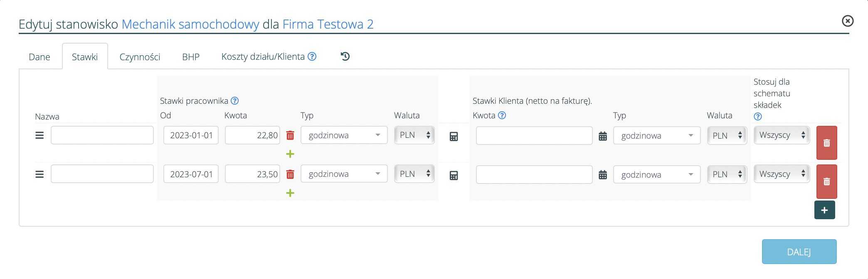Add a new rate row with dark plus button

click(824, 210)
